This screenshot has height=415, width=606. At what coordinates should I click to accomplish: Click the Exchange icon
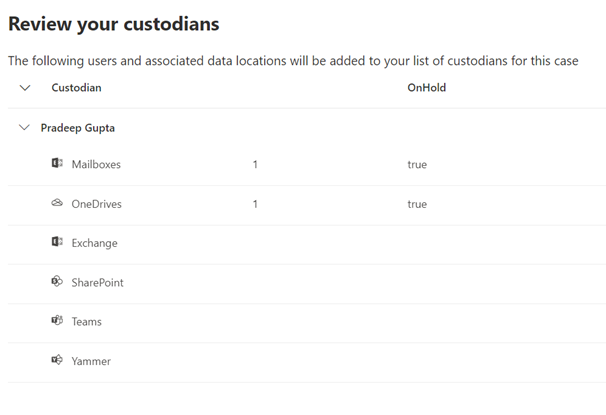57,242
